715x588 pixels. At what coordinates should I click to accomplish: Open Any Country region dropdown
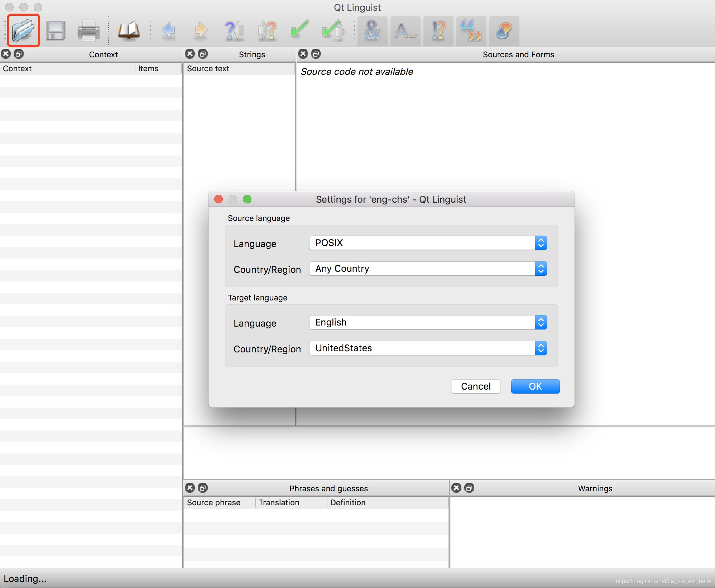pos(428,269)
